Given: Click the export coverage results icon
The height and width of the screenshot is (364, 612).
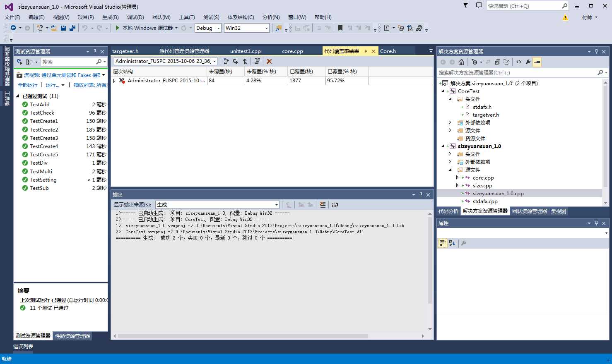Looking at the screenshot, I should pos(226,61).
